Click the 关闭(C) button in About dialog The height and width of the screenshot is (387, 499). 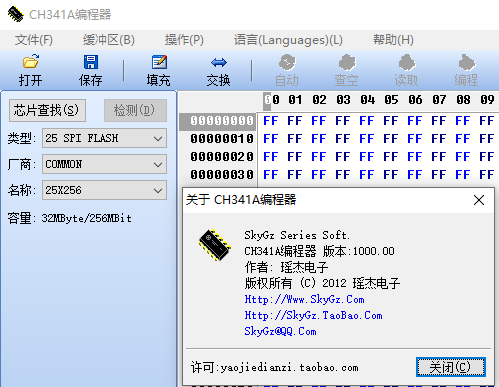[x=451, y=367]
